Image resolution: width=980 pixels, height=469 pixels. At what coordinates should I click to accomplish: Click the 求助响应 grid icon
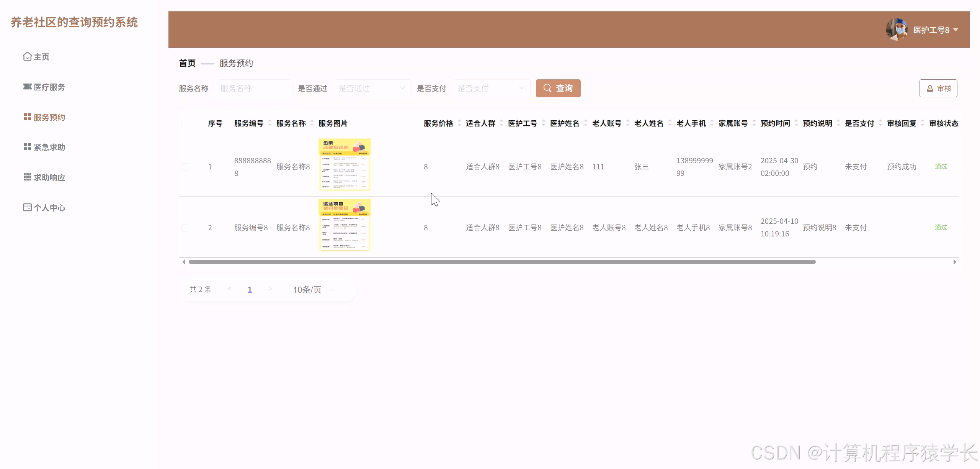(x=27, y=177)
